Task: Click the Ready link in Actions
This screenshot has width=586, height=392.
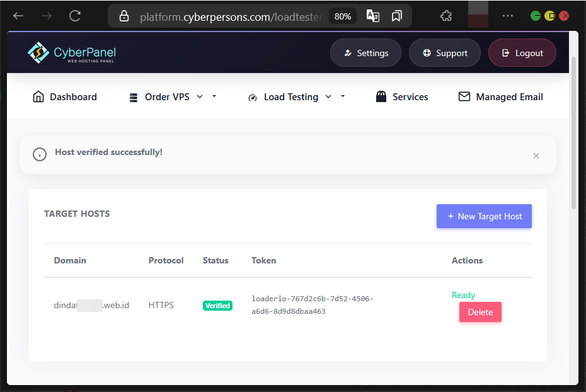Action: pyautogui.click(x=463, y=295)
